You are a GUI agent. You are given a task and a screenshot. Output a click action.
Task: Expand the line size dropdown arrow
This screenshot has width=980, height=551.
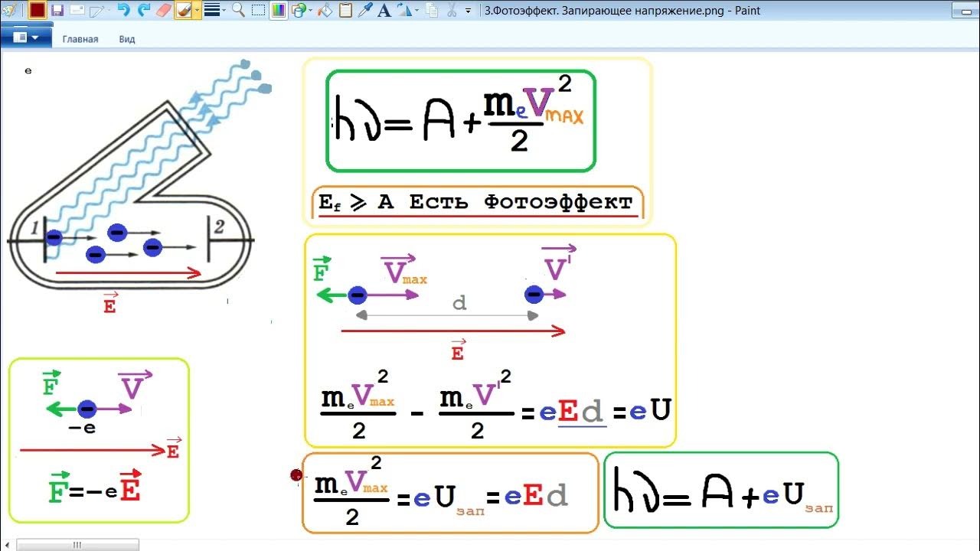(x=224, y=11)
